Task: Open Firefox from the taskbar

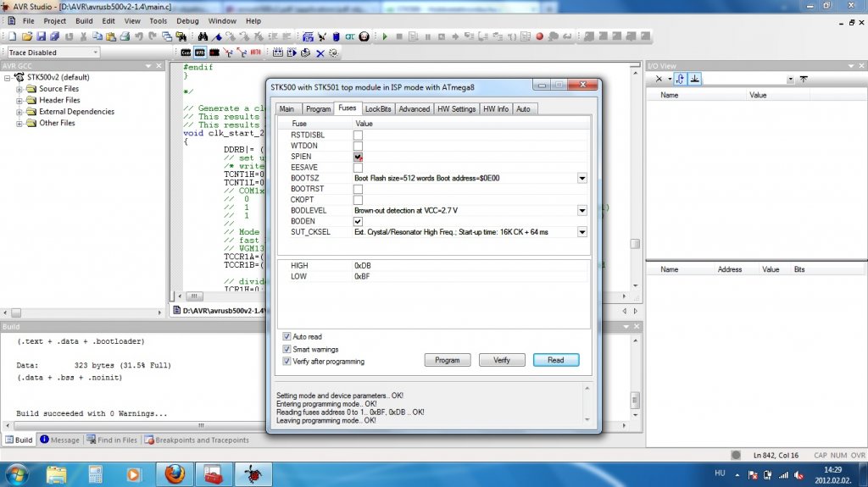Action: point(175,474)
